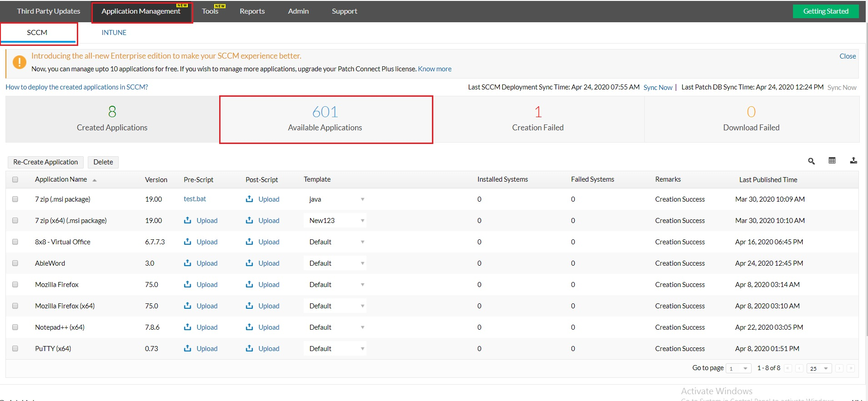Open the Tools menu

[x=210, y=11]
